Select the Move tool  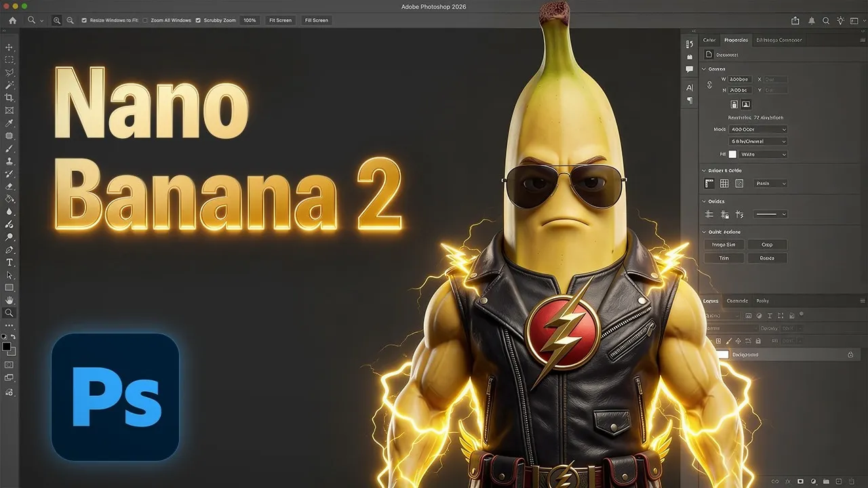coord(9,47)
